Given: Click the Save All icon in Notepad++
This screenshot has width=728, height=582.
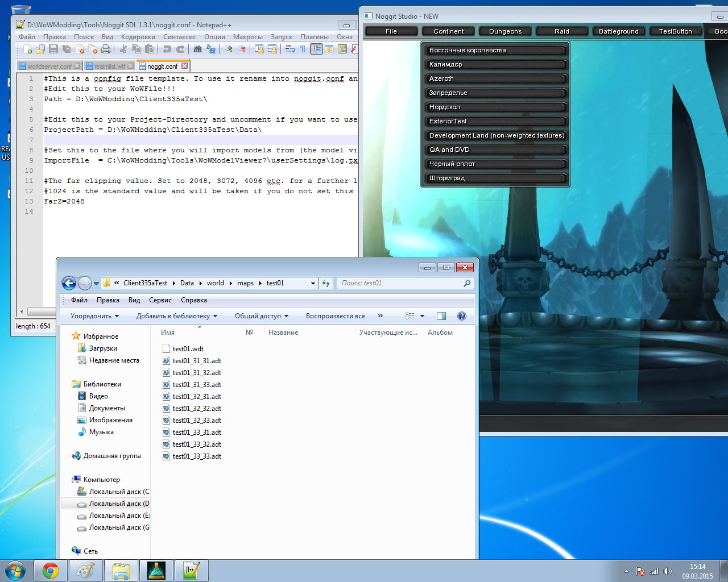Looking at the screenshot, I should tap(67, 49).
